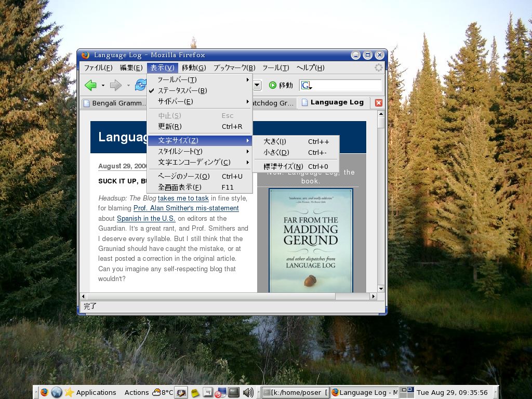Choose 標準サイズ(N) normal text size
The width and height of the screenshot is (532, 399).
[x=296, y=167]
